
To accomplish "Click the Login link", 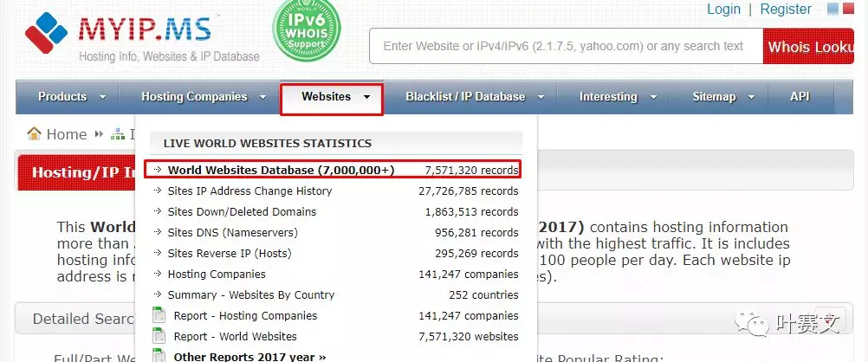I will (x=723, y=10).
